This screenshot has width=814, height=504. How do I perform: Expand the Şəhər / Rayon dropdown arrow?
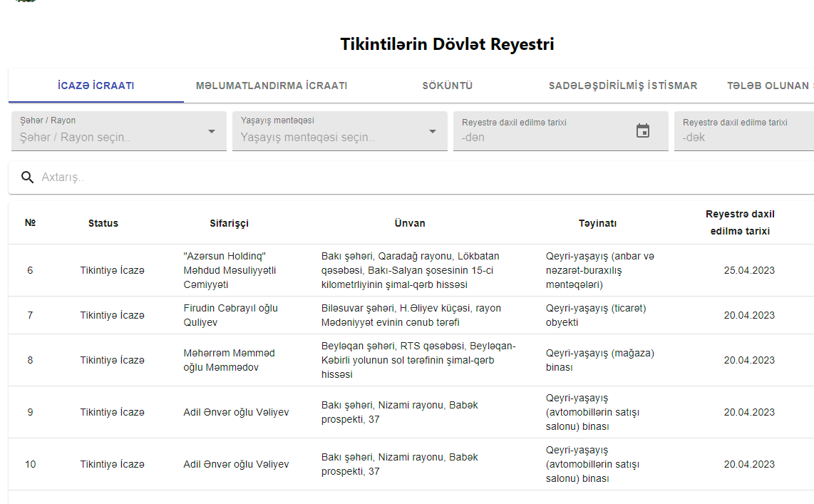[212, 132]
